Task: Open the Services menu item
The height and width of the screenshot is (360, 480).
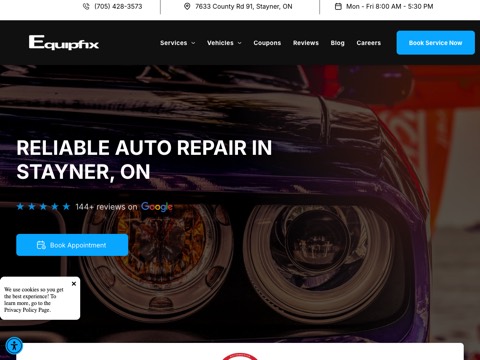Action: coord(173,43)
